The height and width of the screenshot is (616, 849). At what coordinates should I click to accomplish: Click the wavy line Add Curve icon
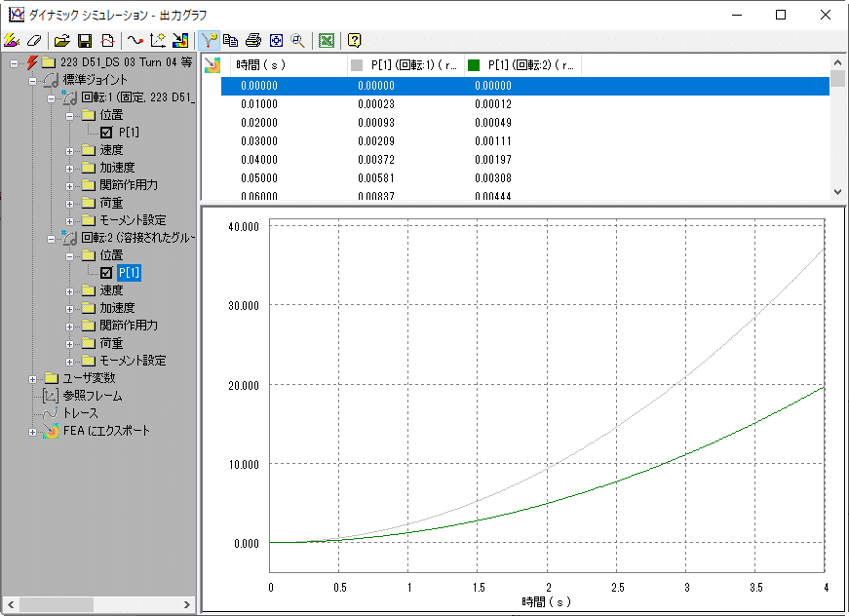[x=135, y=41]
